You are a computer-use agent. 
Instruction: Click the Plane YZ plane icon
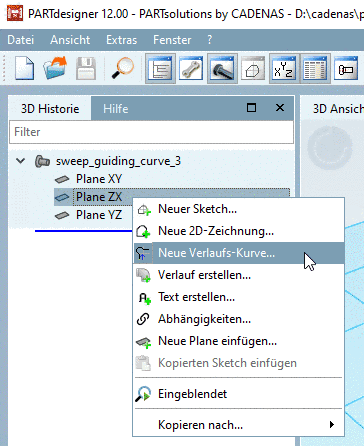click(62, 215)
